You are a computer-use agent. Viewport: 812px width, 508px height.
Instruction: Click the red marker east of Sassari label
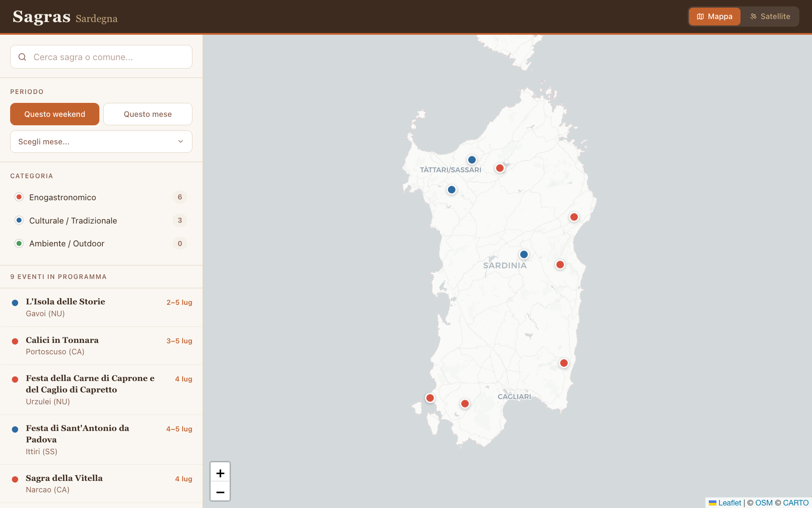500,168
